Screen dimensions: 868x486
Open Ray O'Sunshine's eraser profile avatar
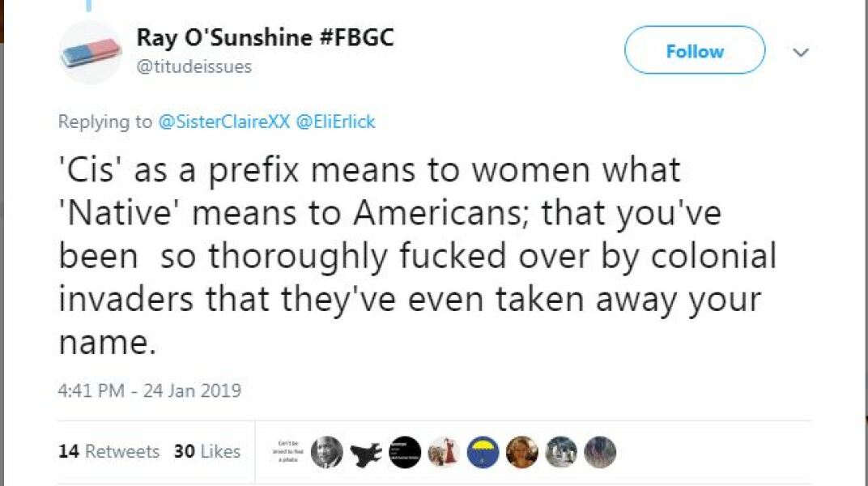click(x=91, y=51)
